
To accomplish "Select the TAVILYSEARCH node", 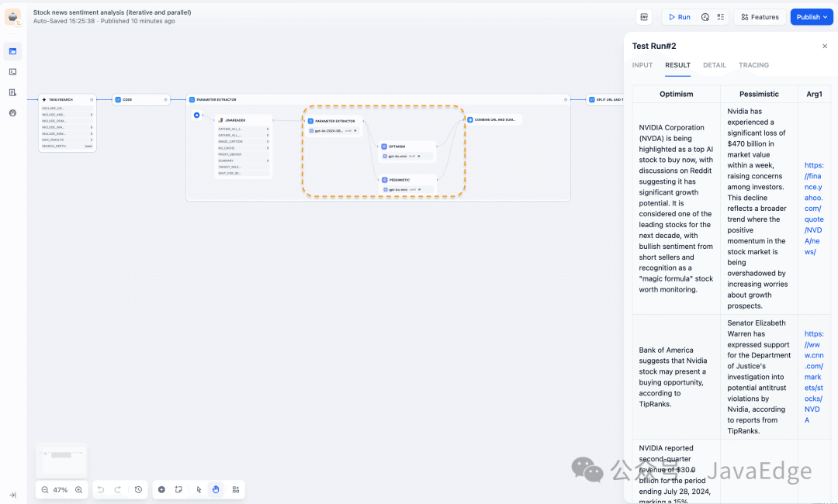I will coord(68,123).
